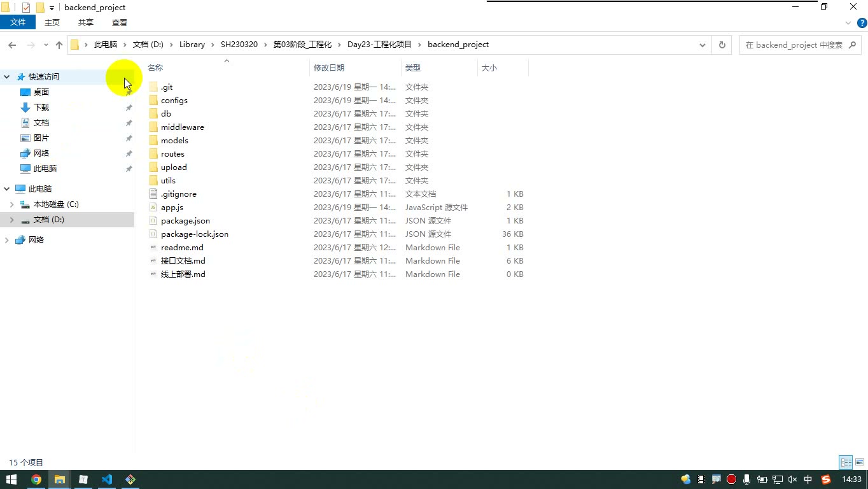Open Chrome from the taskbar
The image size is (868, 489).
[36, 479]
